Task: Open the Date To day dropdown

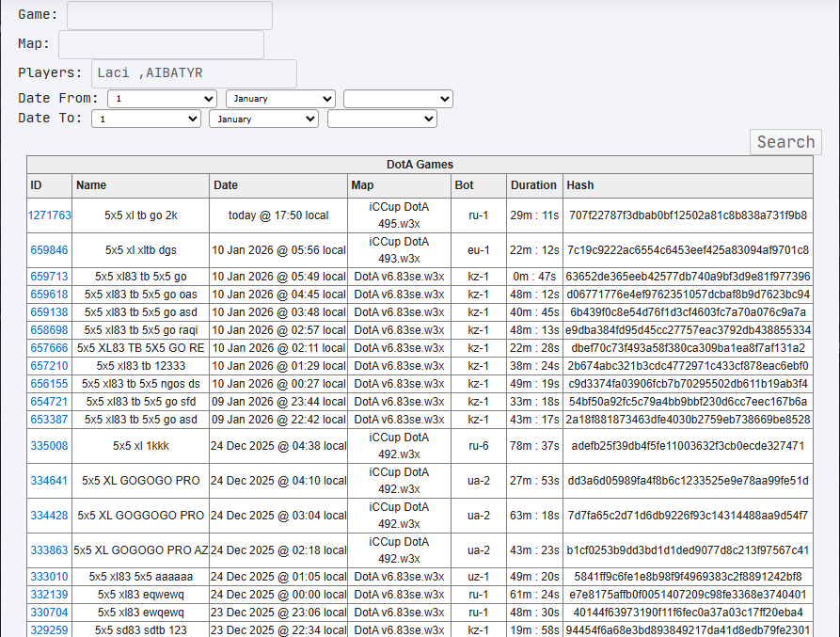Action: (146, 119)
